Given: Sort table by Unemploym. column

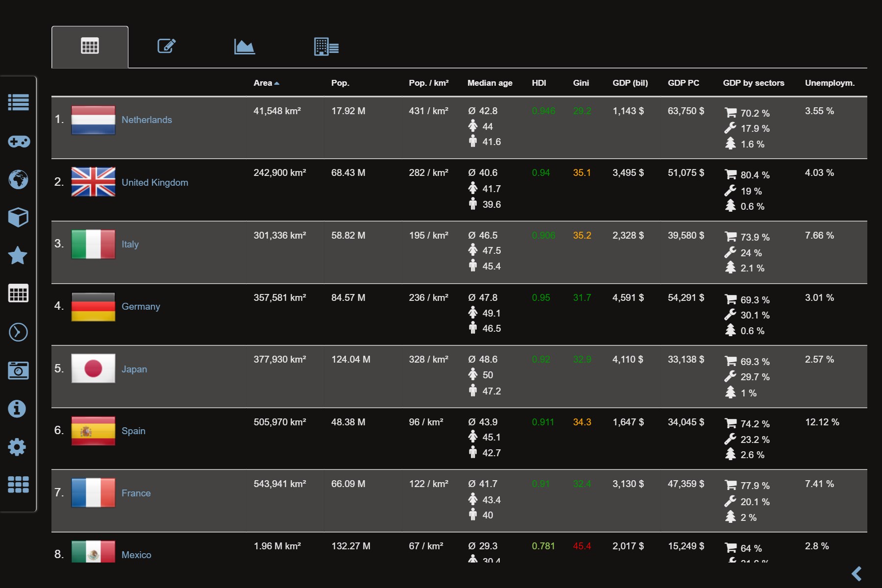Looking at the screenshot, I should pos(830,83).
